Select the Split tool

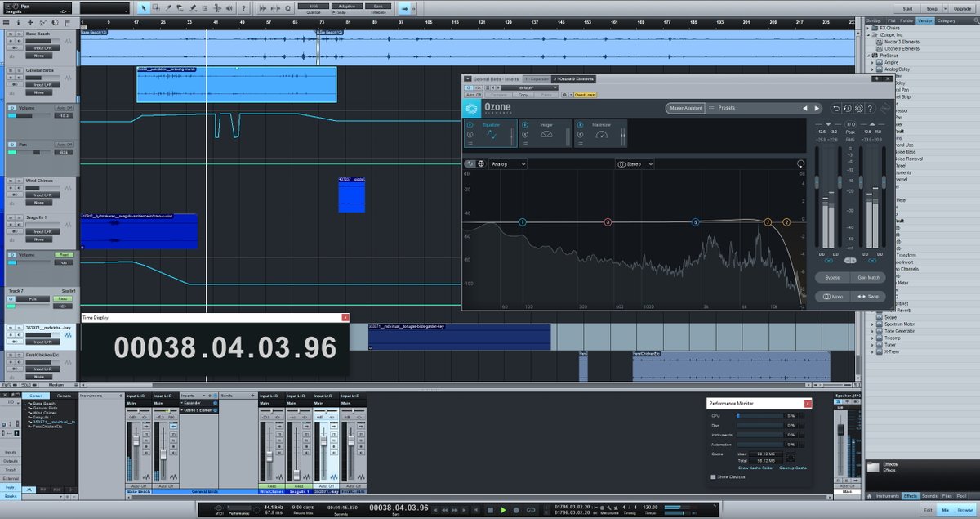[x=168, y=8]
